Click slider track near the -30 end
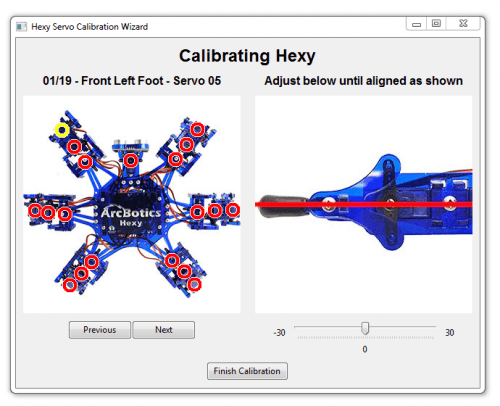Image resolution: width=500 pixels, height=406 pixels. click(x=300, y=327)
